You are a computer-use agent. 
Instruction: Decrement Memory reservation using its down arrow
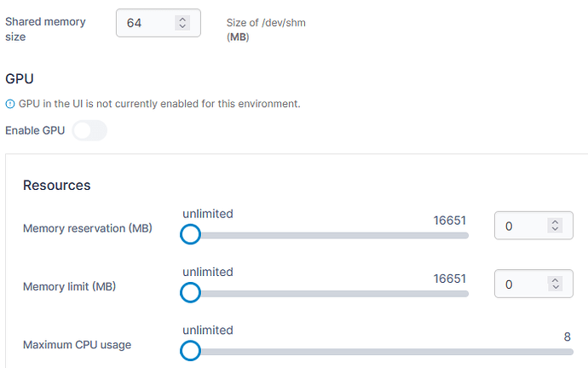pos(555,231)
